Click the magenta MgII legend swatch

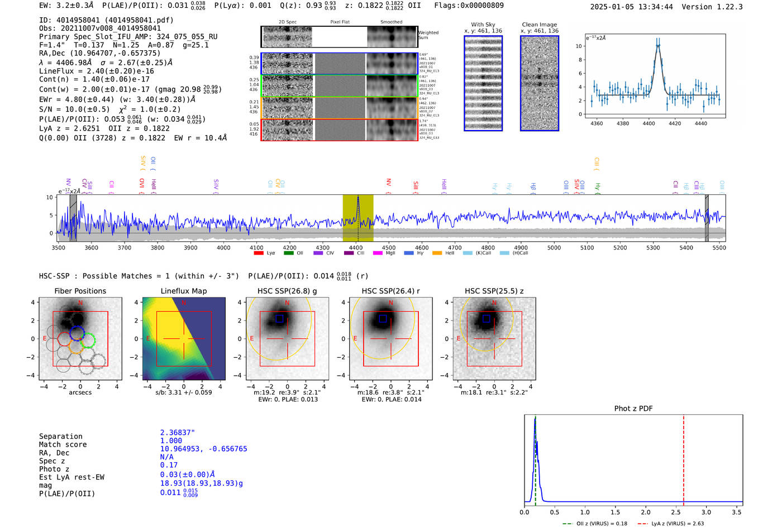pyautogui.click(x=378, y=253)
